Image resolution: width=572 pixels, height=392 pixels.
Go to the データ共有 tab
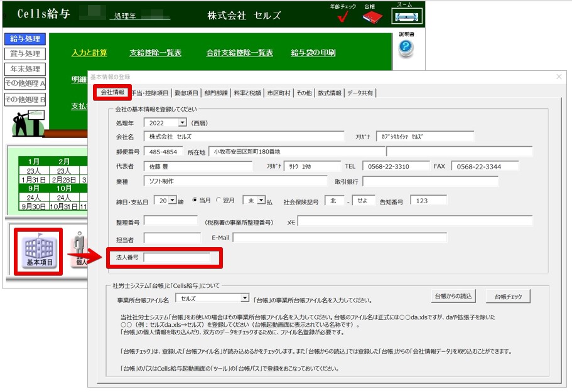(x=360, y=93)
